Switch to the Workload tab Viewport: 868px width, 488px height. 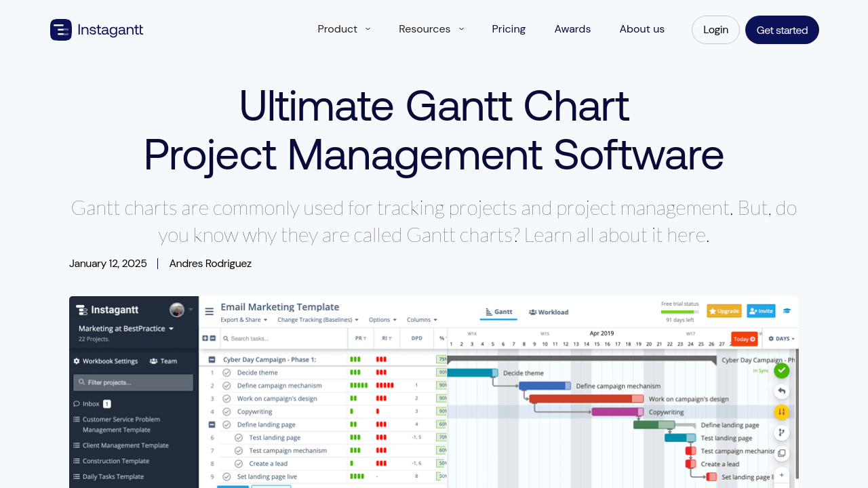[549, 312]
